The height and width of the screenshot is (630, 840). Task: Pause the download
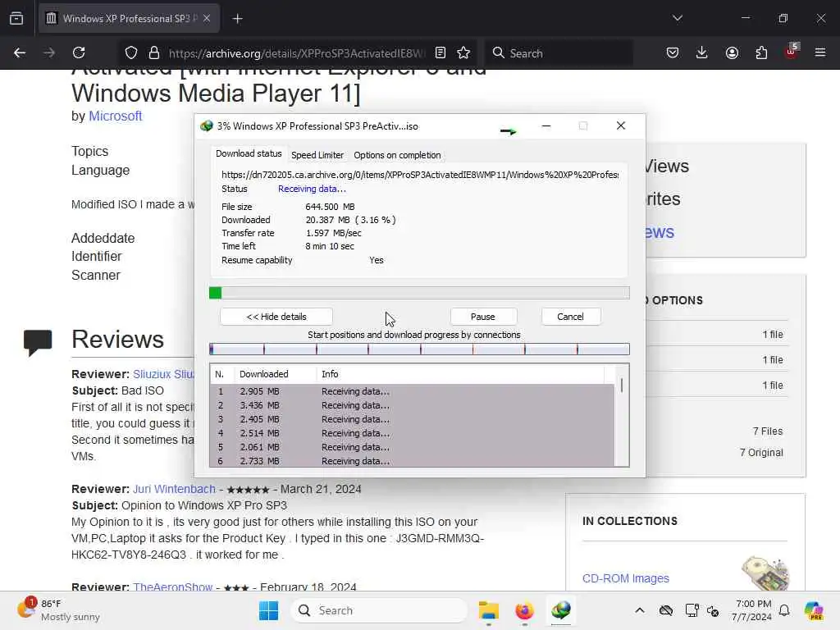coord(482,317)
